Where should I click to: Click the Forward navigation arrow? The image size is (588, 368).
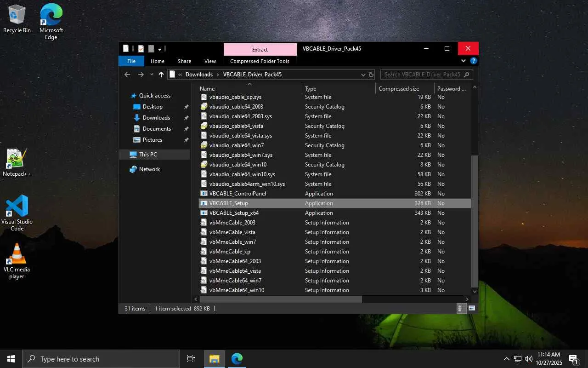coord(141,75)
